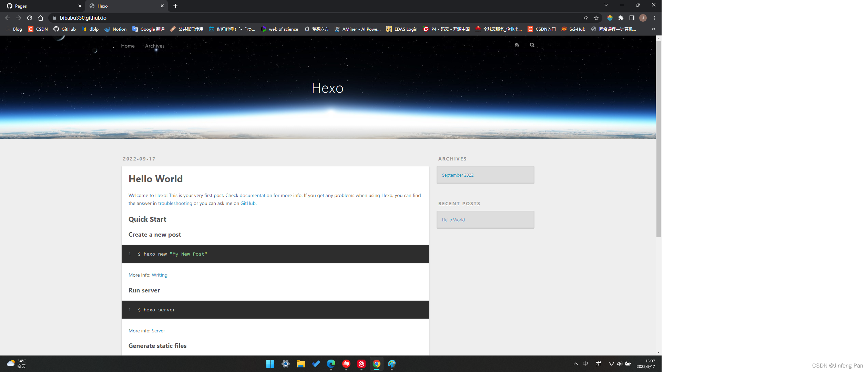Open the Hello World post title
Viewport: 868px width, 372px height.
(156, 179)
